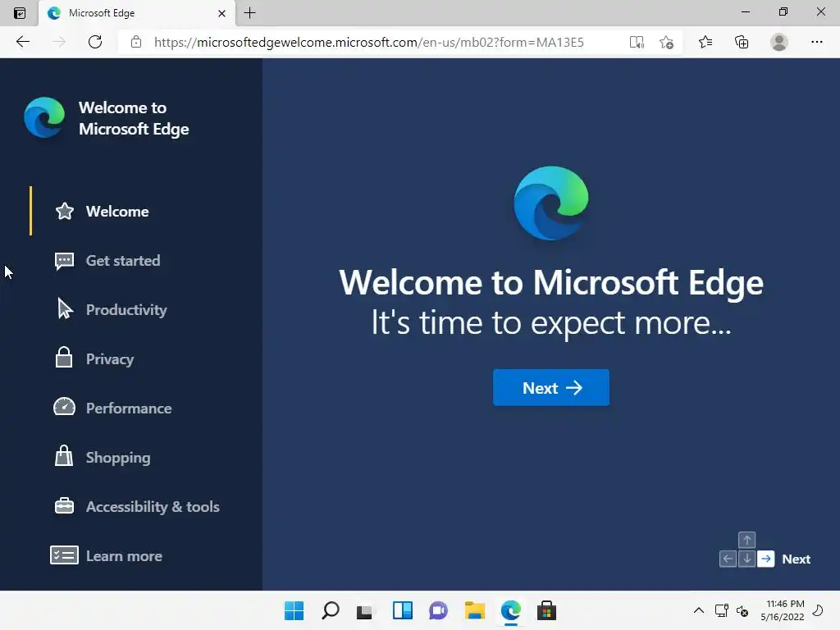Click the large Edge logo on page
The width and height of the screenshot is (840, 630).
[x=551, y=203]
